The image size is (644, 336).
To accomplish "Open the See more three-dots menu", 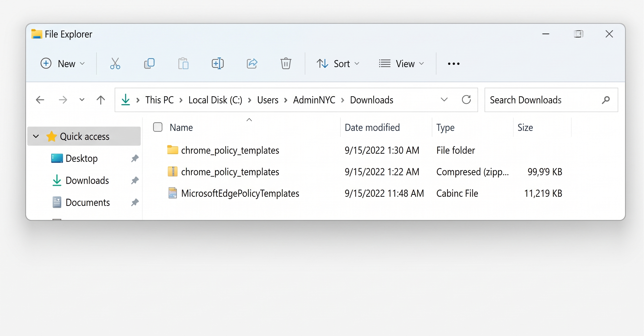I will 453,64.
